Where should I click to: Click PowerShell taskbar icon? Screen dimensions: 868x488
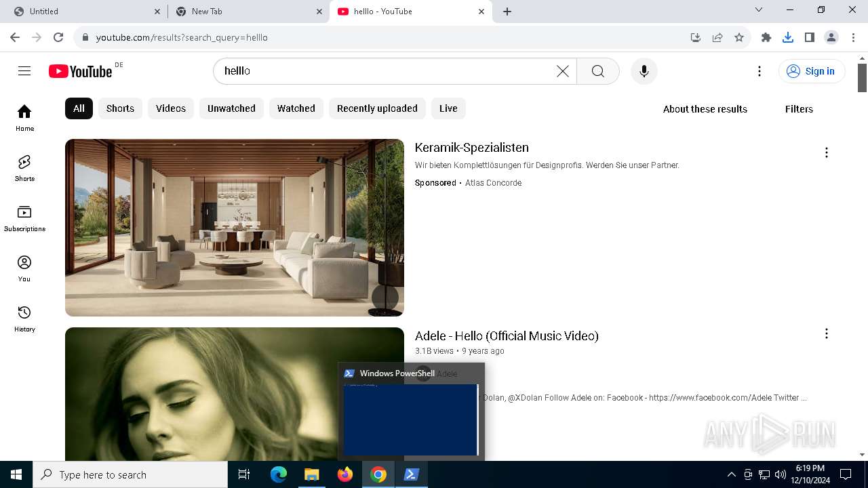(x=411, y=474)
